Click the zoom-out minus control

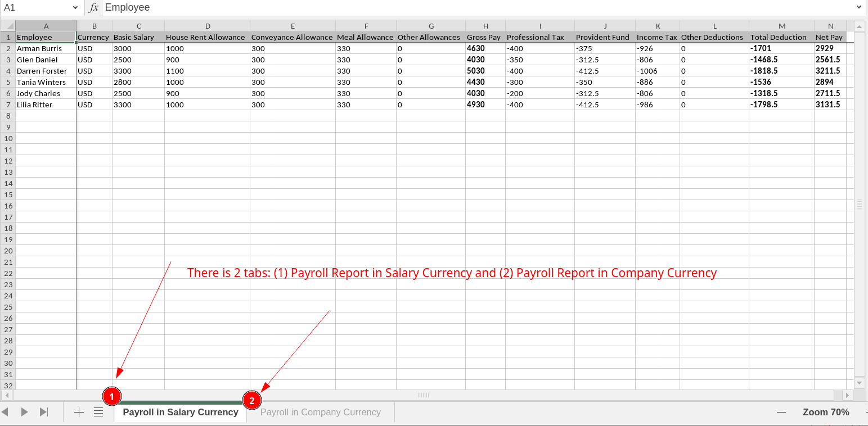pos(781,412)
